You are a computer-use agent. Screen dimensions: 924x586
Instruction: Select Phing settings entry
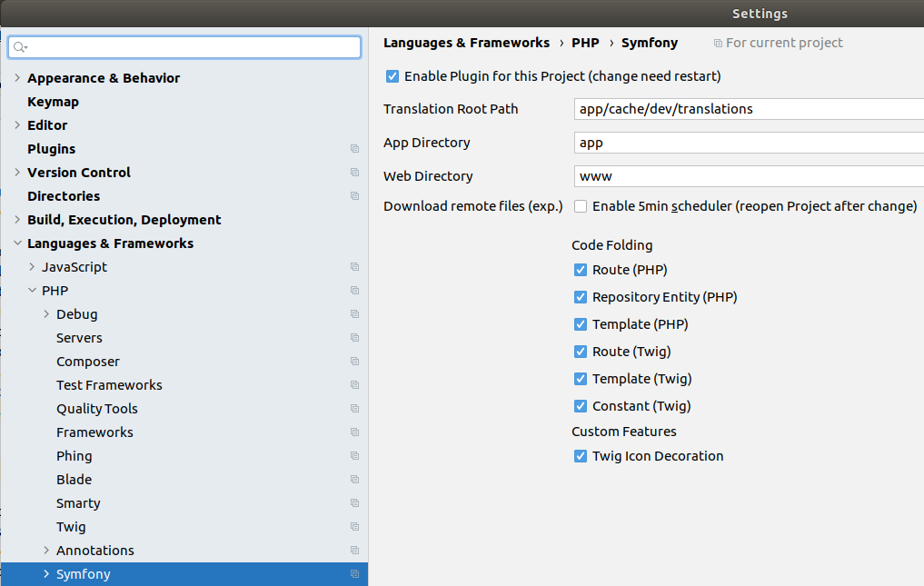click(74, 456)
